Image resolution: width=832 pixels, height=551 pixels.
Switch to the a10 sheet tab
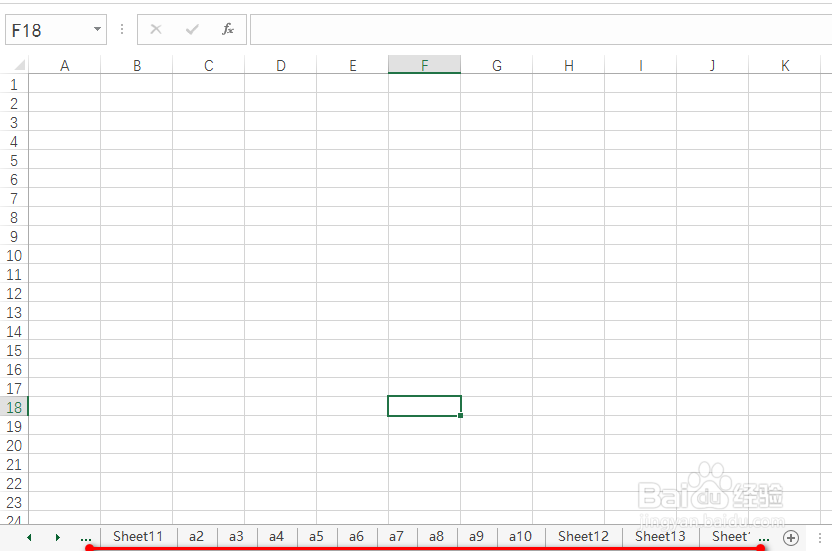(521, 537)
